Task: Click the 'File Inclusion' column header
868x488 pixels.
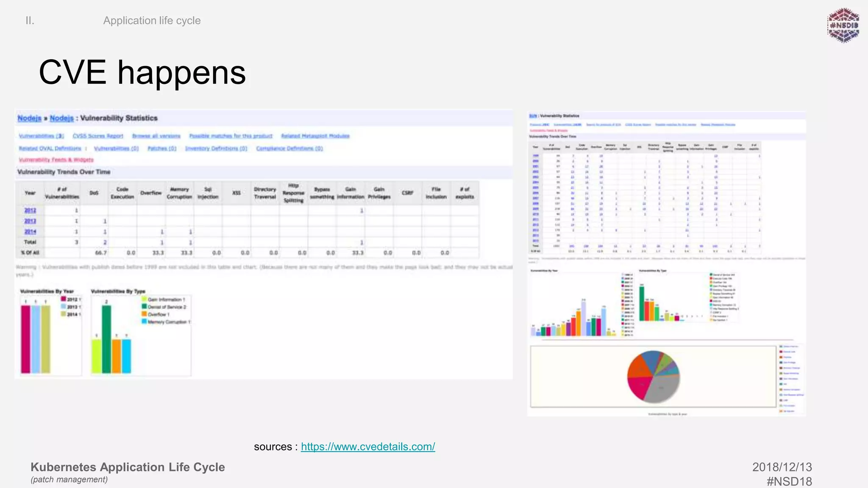Action: coord(436,193)
